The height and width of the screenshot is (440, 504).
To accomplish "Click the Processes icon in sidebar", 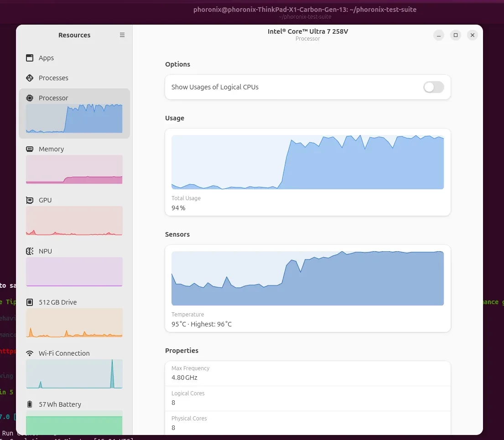I will [30, 78].
